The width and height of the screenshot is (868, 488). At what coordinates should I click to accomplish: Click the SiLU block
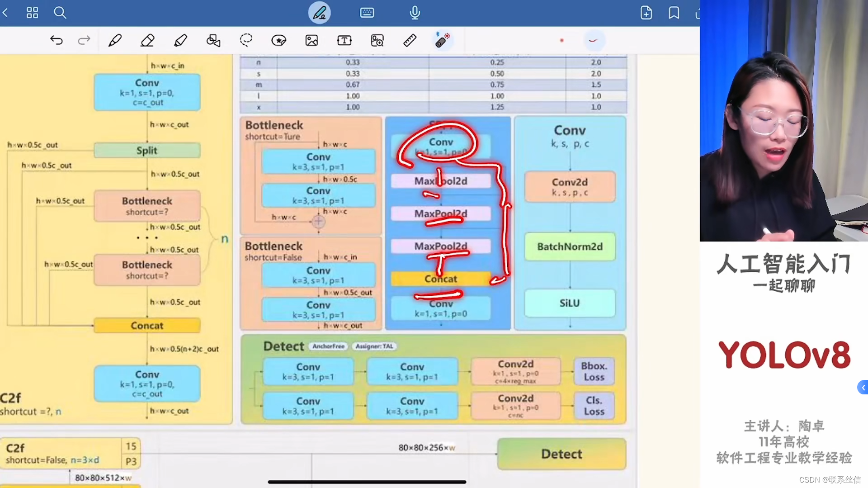point(570,303)
